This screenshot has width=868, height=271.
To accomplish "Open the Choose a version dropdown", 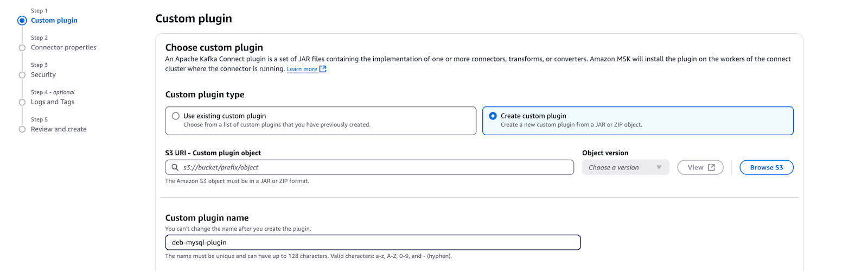I will click(x=618, y=168).
